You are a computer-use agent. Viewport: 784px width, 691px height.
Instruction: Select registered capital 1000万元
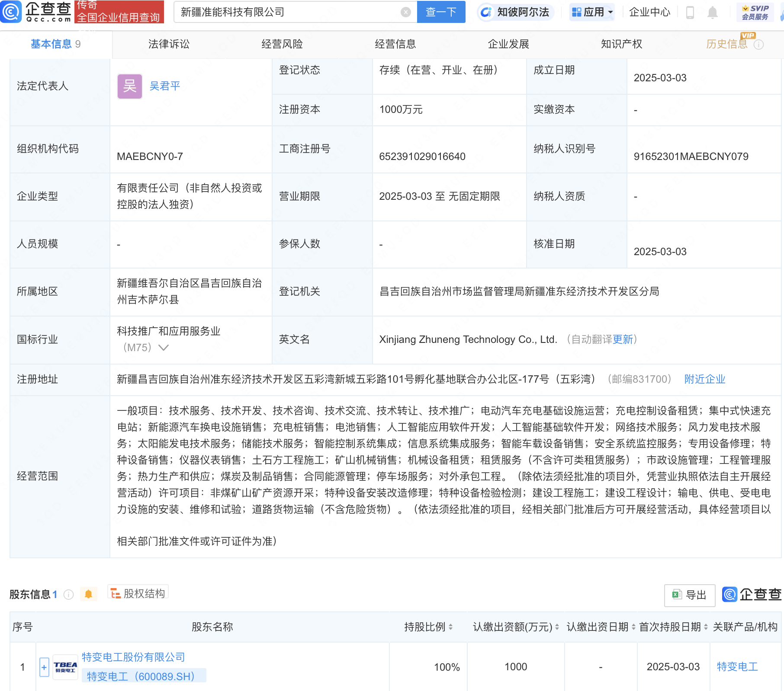pos(401,109)
